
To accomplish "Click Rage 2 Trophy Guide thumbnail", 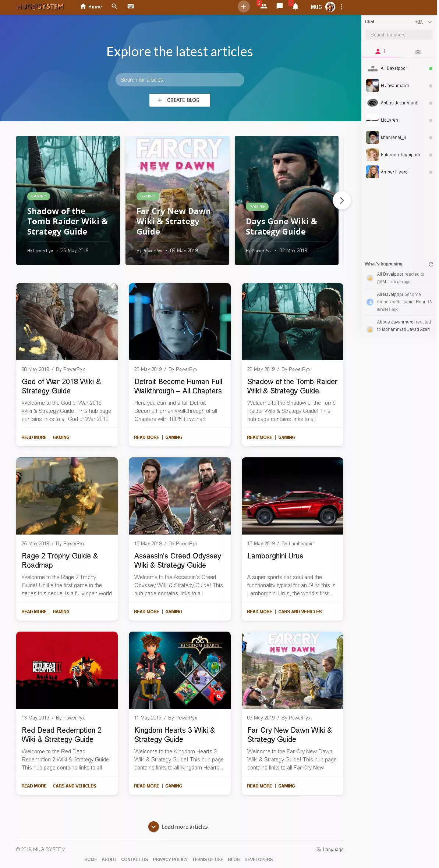I will click(x=67, y=496).
